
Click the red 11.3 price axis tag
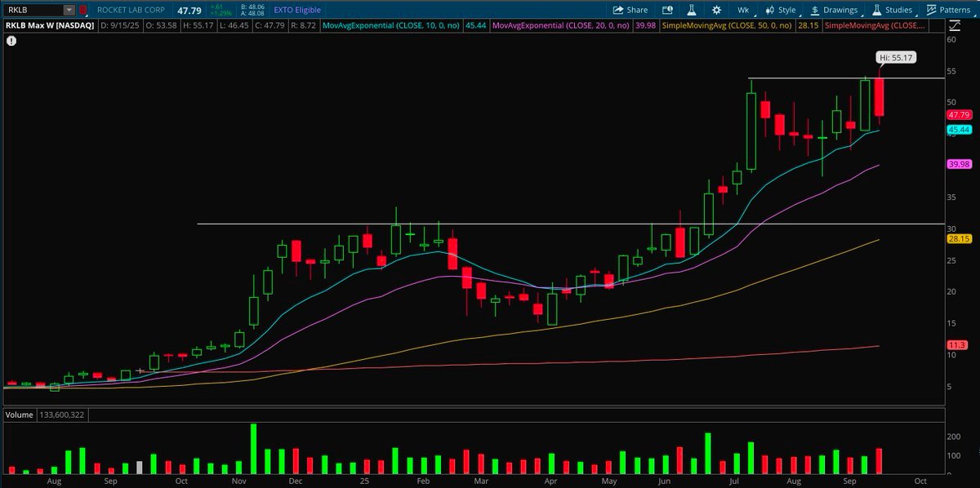coord(955,345)
